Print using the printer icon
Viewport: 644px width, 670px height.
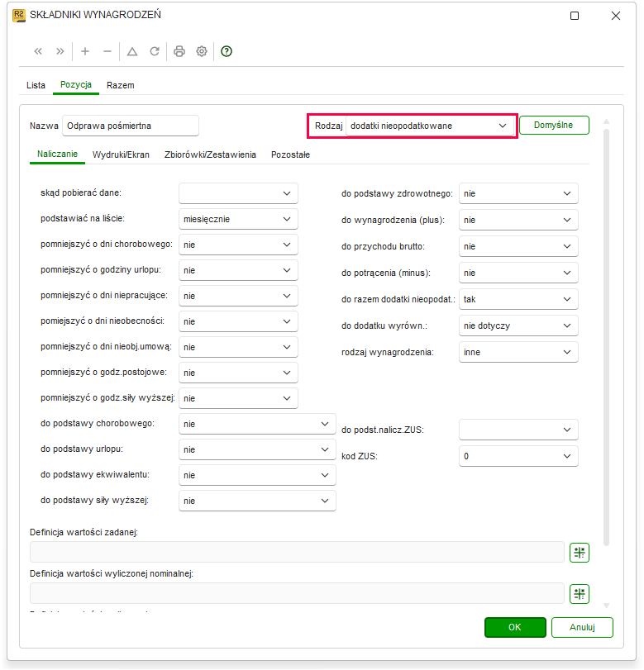click(x=179, y=52)
